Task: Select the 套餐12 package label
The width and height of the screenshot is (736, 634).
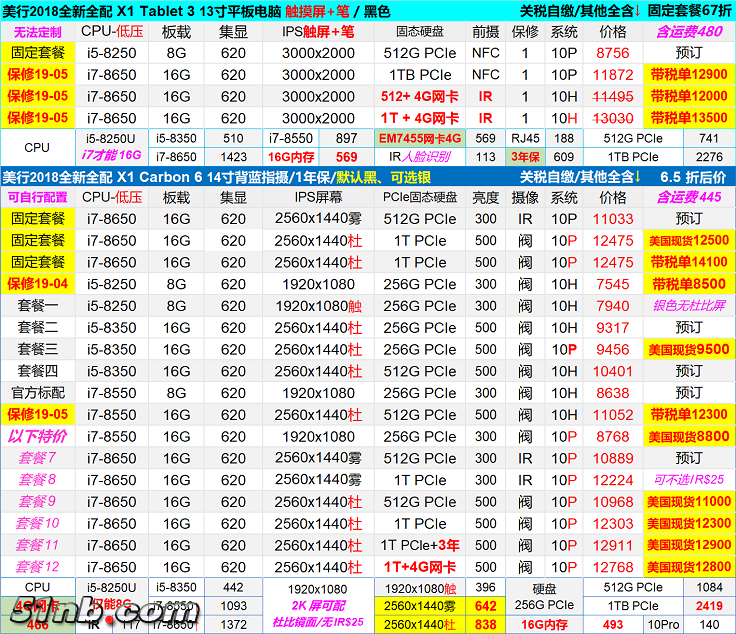Action: 38,567
